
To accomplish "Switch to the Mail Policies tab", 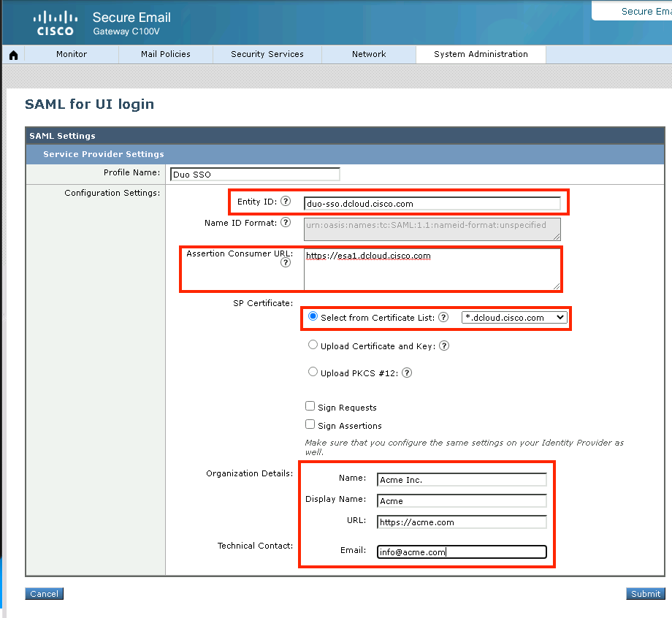I will point(165,54).
